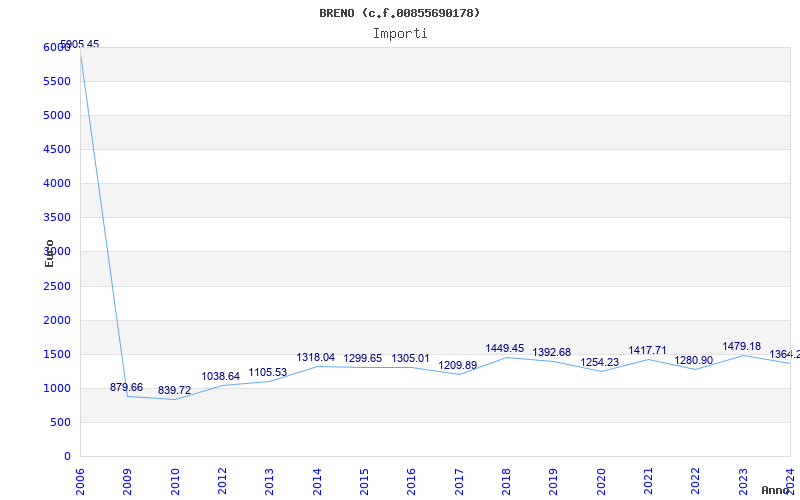Click the Anno x-axis label
The width and height of the screenshot is (800, 500).
tap(776, 490)
